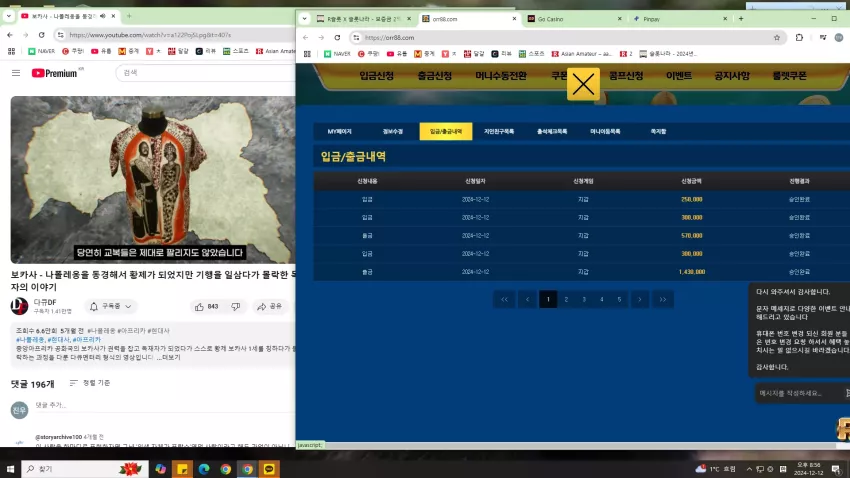Open the 룰렛쿠폰 menu item
Screen dimensions: 850x478
789,76
